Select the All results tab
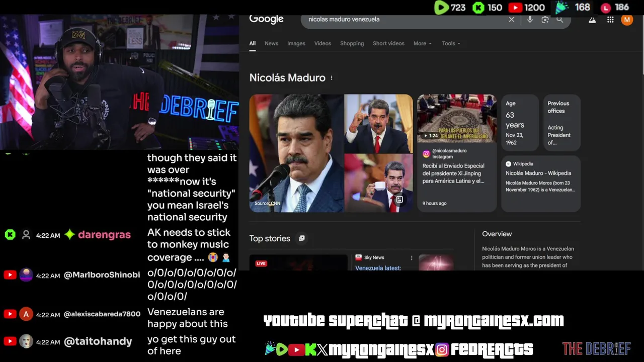This screenshot has height=362, width=644. [x=253, y=44]
